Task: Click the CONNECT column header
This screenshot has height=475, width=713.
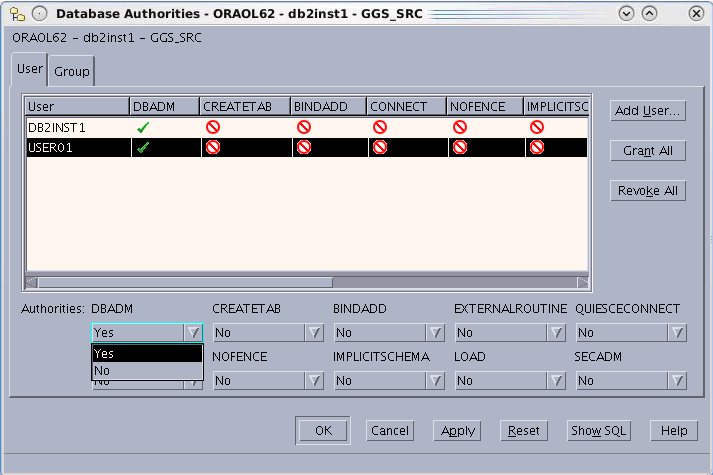Action: coord(407,106)
